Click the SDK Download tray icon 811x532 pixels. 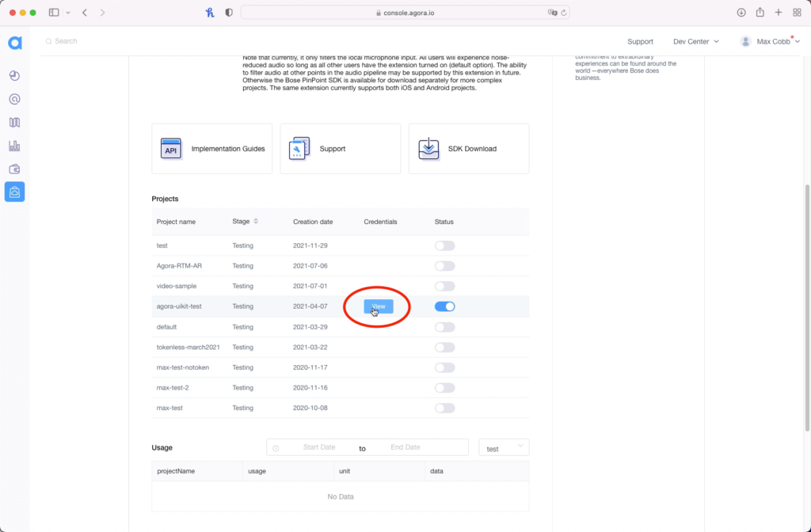[428, 149]
